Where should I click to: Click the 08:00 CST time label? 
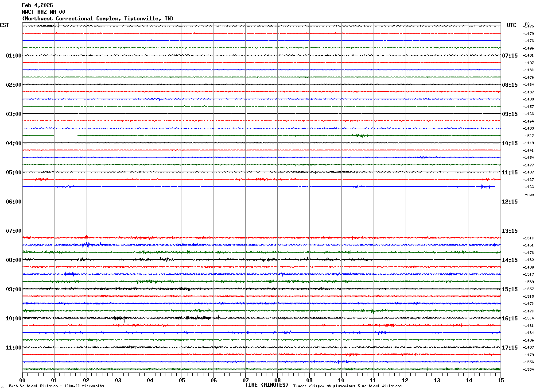point(14,260)
